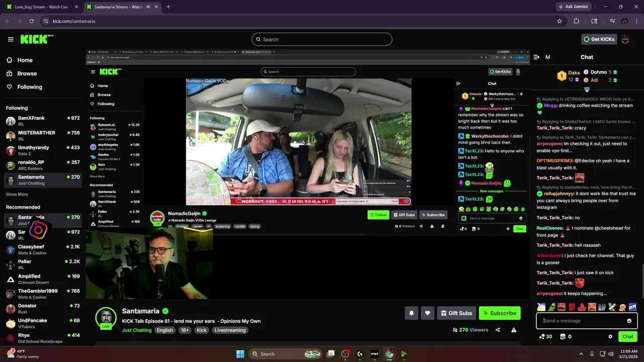Image resolution: width=644 pixels, height=362 pixels.
Task: Open chat settings gear icon
Action: coord(610,336)
